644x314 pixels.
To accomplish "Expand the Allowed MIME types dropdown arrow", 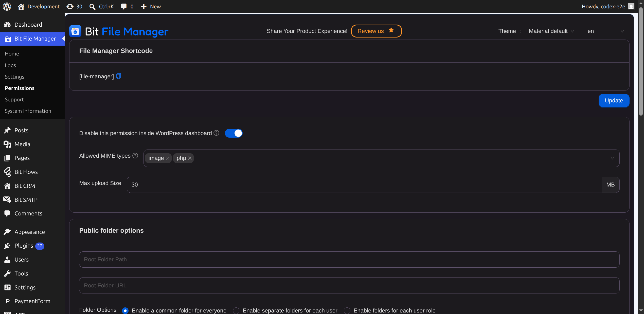I will pos(612,158).
